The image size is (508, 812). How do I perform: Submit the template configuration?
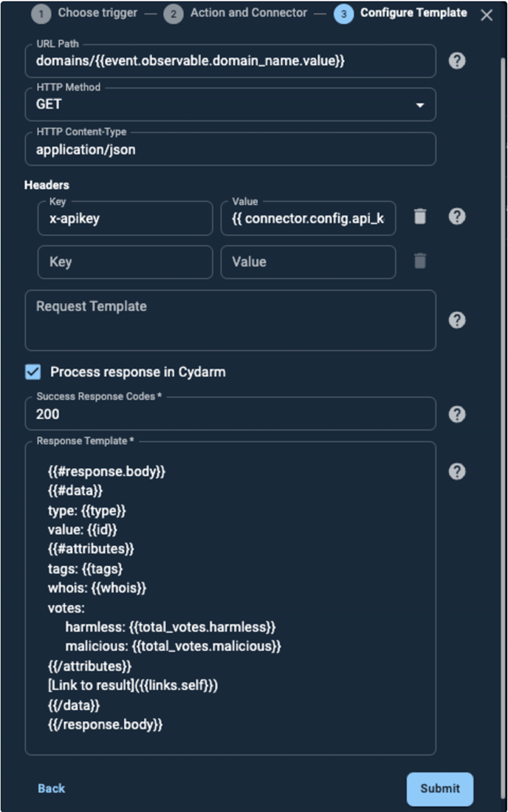(440, 788)
